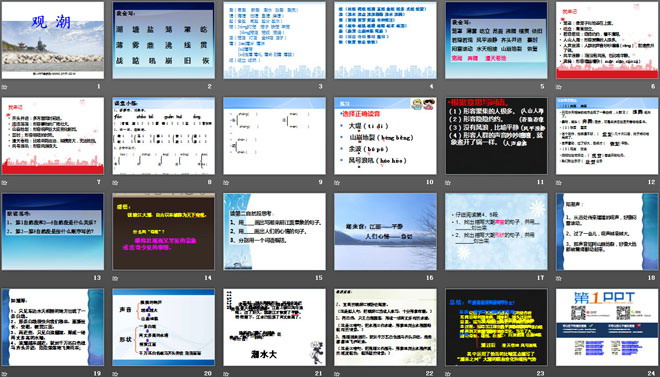660x377 pixels.
Task: Select slide 19 thumbnail with blue side borders
Action: tap(53, 327)
